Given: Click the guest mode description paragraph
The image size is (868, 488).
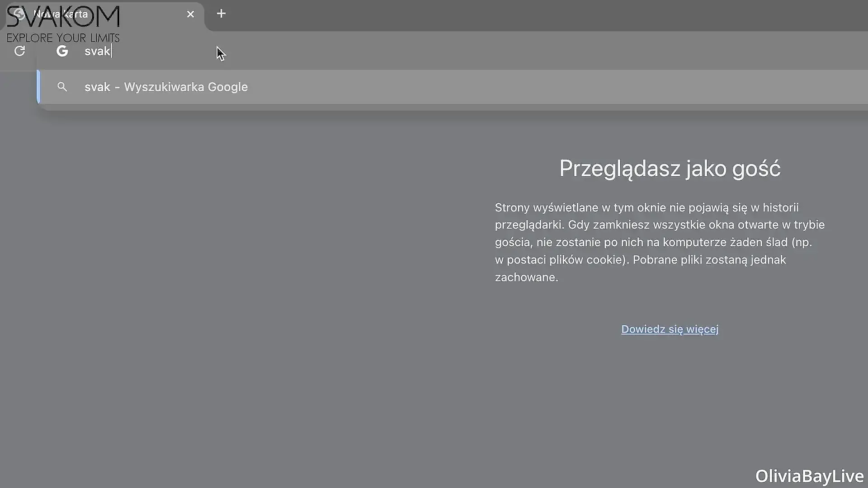Looking at the screenshot, I should point(659,242).
